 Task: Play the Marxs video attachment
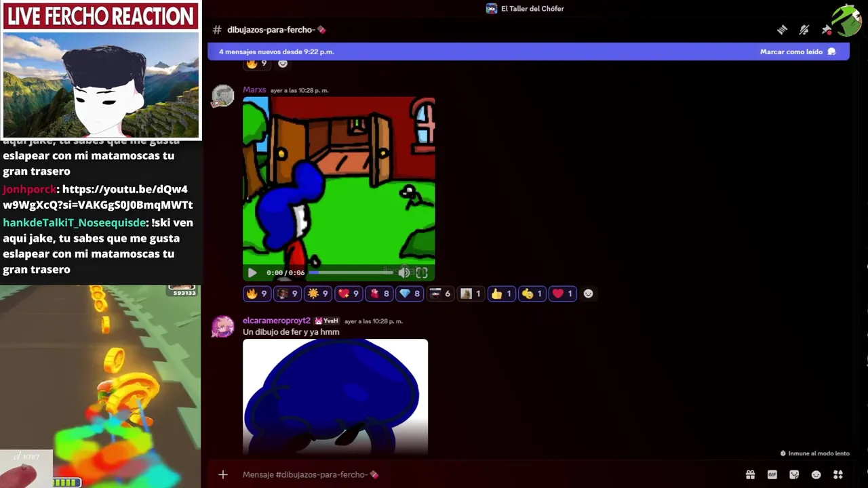tap(252, 272)
